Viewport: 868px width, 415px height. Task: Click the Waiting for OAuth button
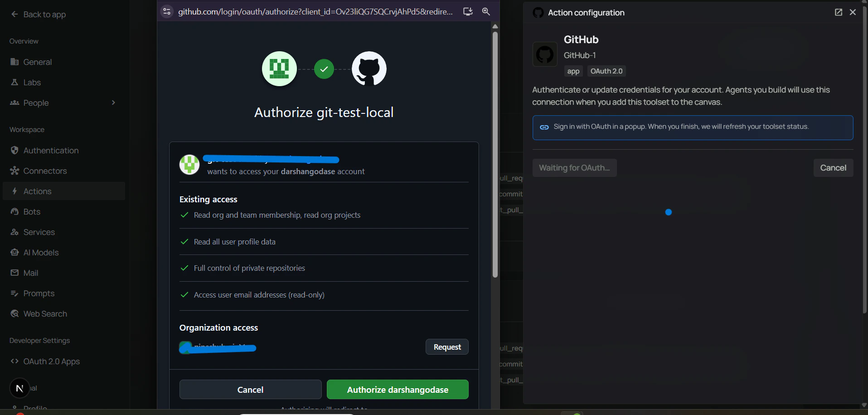tap(574, 168)
